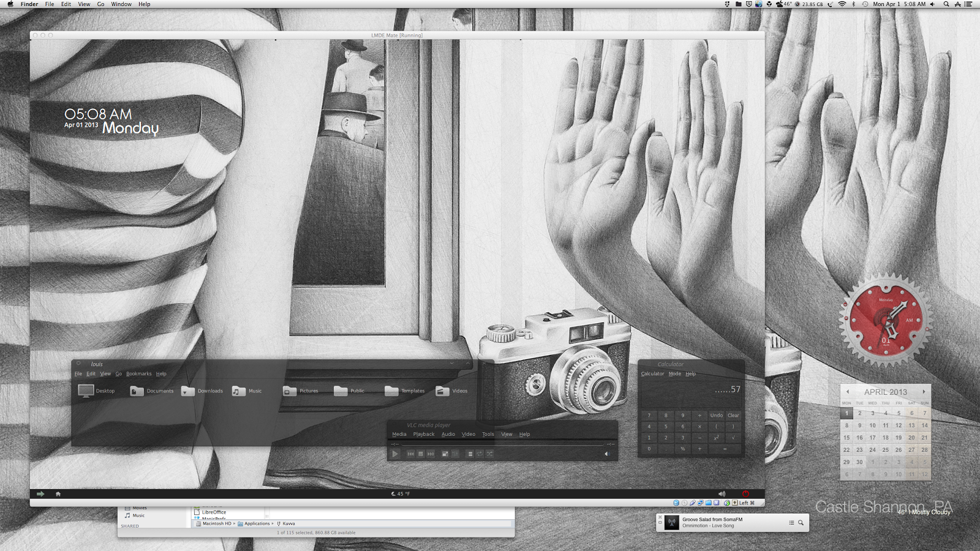Click the Calculator square root key
Screen dimensions: 980x551
(733, 438)
